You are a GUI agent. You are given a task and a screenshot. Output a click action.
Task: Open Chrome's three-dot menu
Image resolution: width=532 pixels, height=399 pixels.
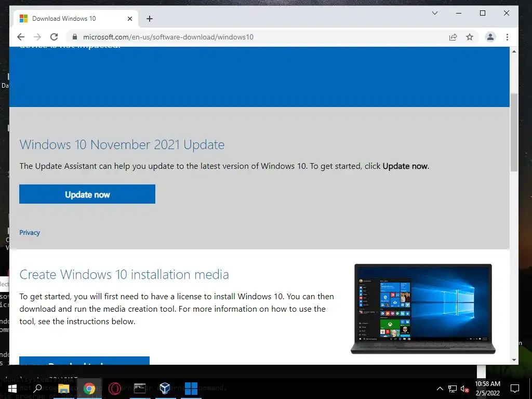(x=507, y=37)
